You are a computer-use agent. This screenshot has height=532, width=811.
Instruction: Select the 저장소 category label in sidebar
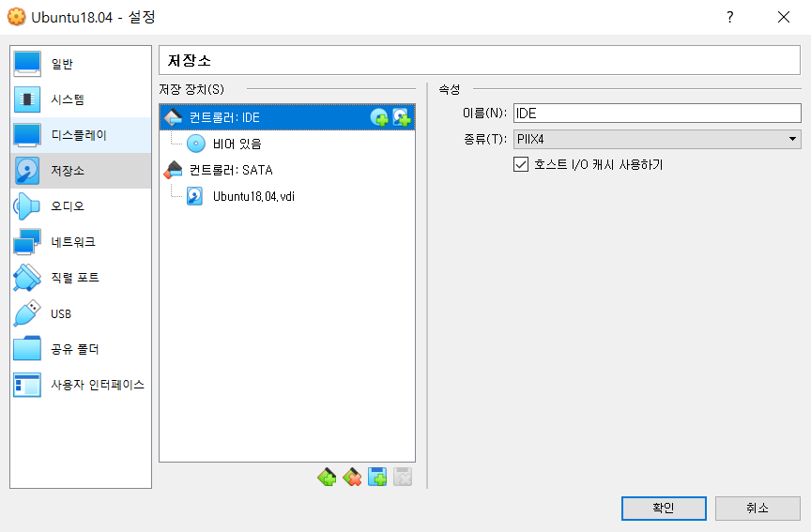pyautogui.click(x=68, y=171)
